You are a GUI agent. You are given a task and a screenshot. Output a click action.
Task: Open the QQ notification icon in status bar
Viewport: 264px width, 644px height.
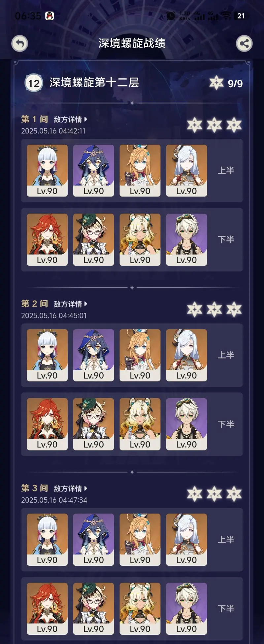coord(49,16)
